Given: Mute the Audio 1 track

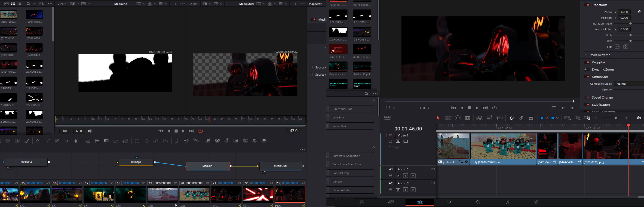Looking at the screenshot, I should (413, 176).
